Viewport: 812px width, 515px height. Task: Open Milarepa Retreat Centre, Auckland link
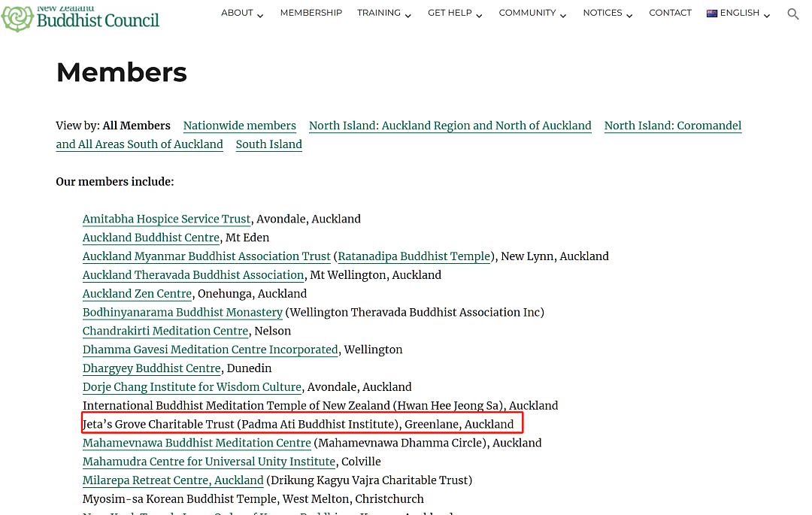click(173, 480)
